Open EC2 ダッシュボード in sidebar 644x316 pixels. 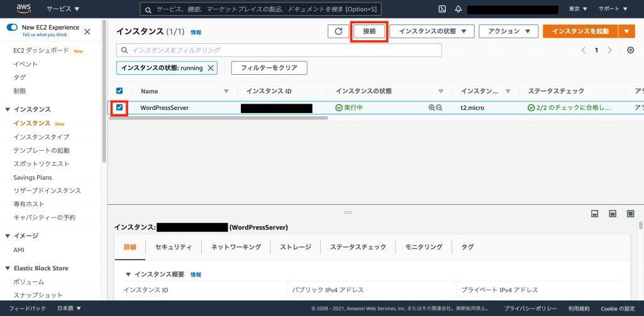coord(41,51)
